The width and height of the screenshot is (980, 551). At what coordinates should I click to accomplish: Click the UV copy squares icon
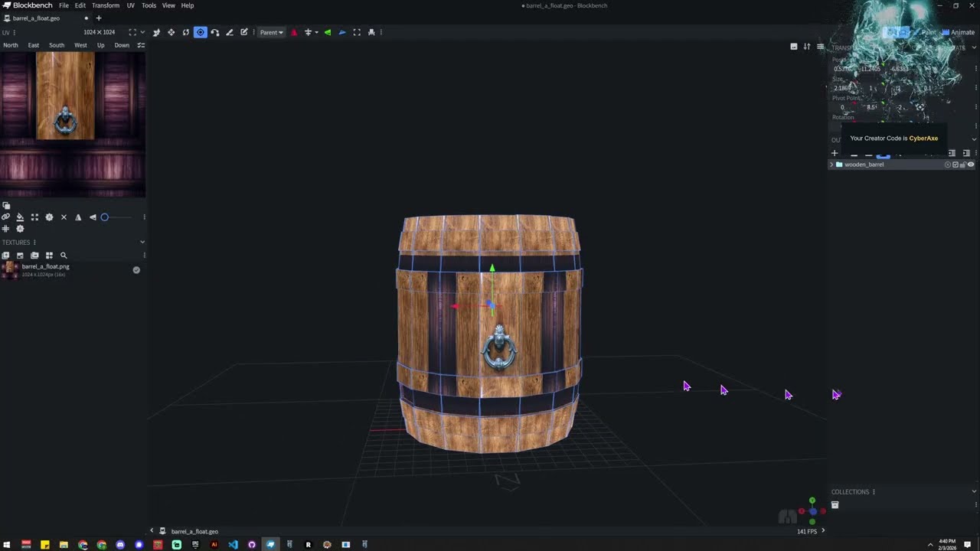pyautogui.click(x=6, y=205)
